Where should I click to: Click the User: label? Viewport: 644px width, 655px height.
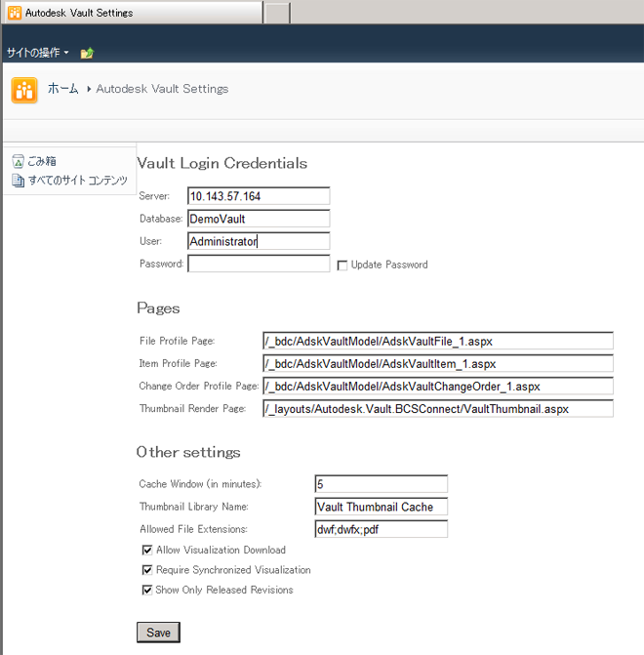click(x=151, y=241)
